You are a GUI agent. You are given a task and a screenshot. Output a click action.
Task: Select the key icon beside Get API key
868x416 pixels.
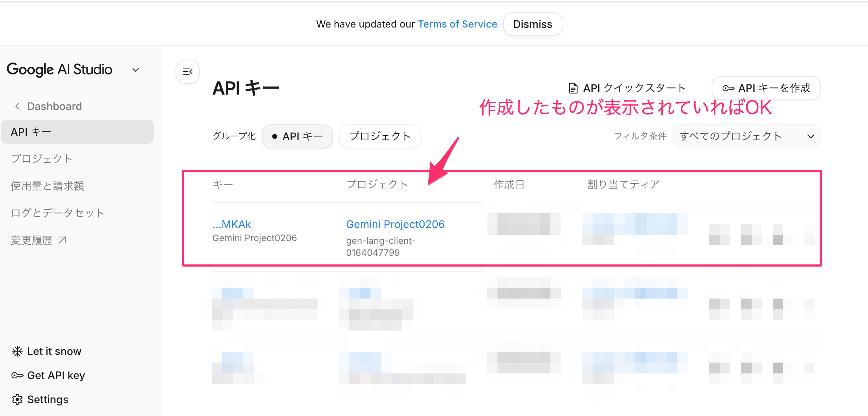click(17, 375)
